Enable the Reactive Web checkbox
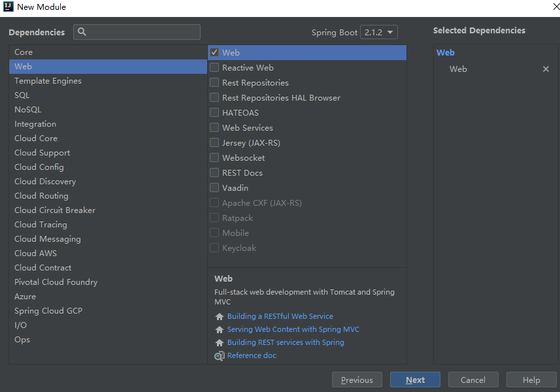The height and width of the screenshot is (392, 560). pyautogui.click(x=214, y=67)
